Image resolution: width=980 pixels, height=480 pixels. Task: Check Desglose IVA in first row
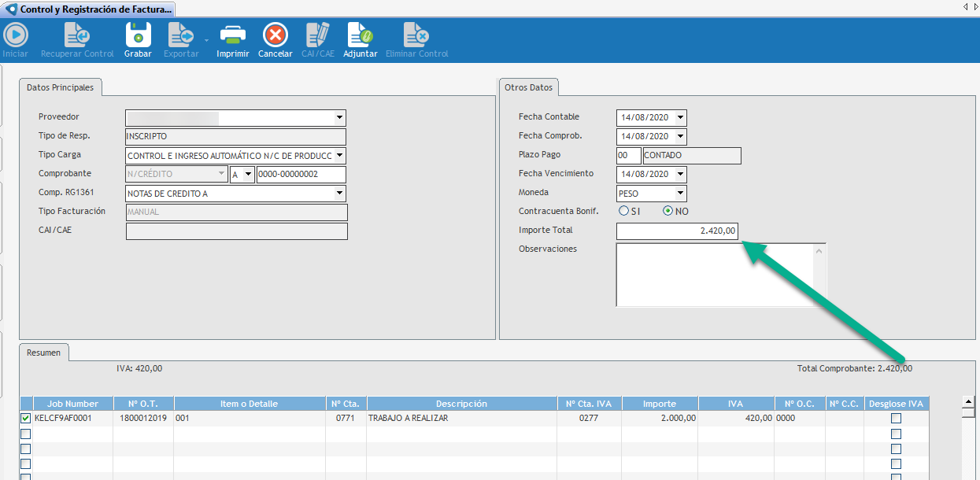click(896, 419)
